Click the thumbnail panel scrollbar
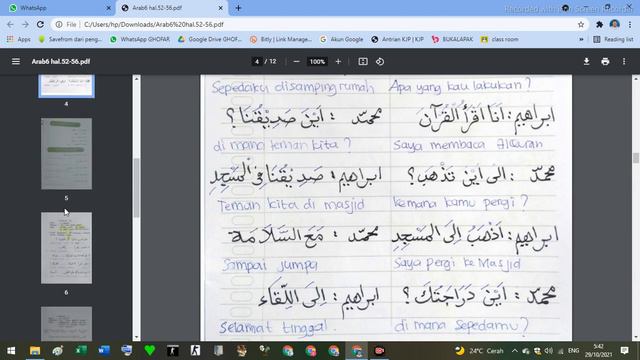 coord(136,188)
